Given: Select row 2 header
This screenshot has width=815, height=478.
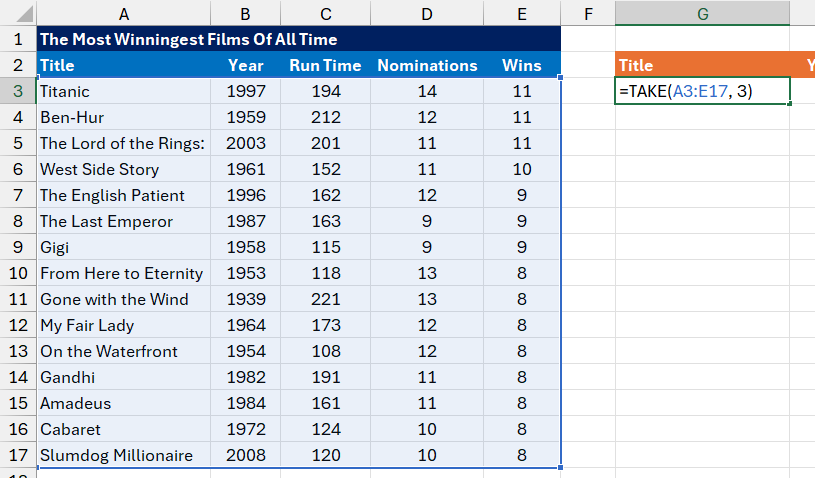Looking at the screenshot, I should (18, 65).
